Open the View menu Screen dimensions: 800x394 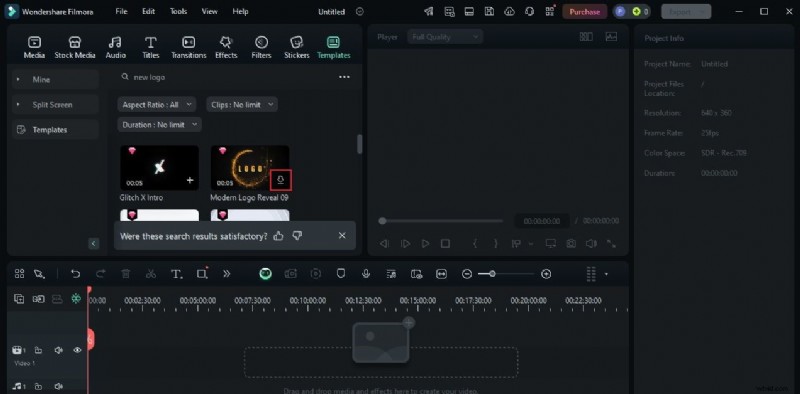(209, 11)
